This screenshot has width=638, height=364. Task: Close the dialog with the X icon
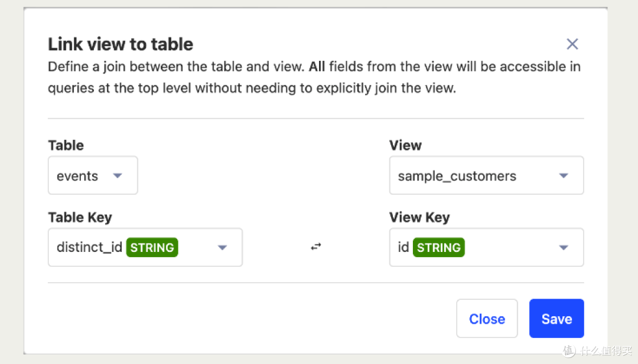tap(572, 44)
